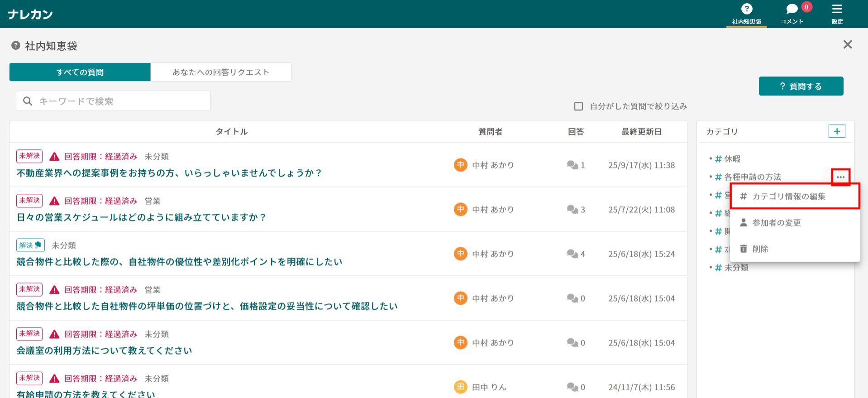868x398 pixels.
Task: Open question about 優位性や差別化ポイント
Action: 179,262
